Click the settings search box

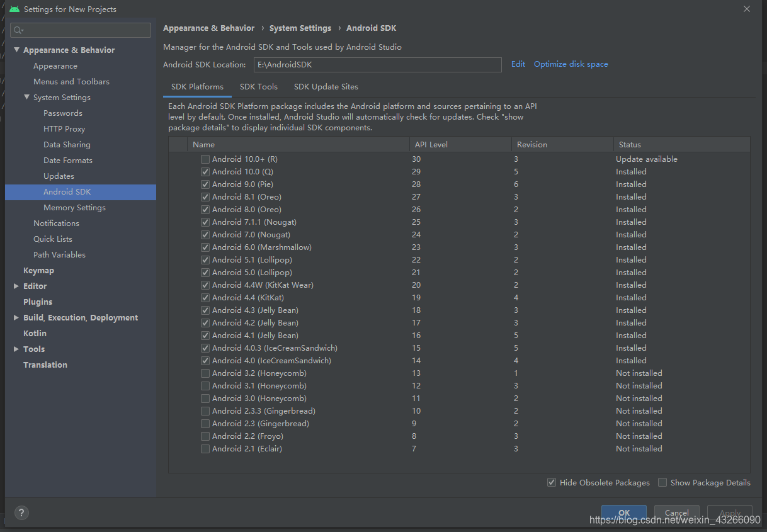pyautogui.click(x=81, y=30)
